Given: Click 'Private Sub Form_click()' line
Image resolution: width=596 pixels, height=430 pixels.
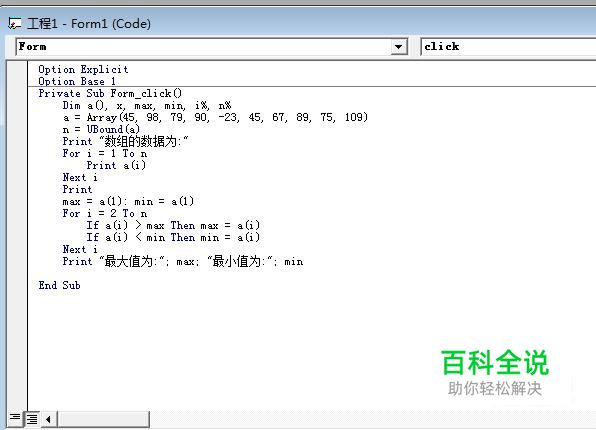Looking at the screenshot, I should (x=110, y=94).
